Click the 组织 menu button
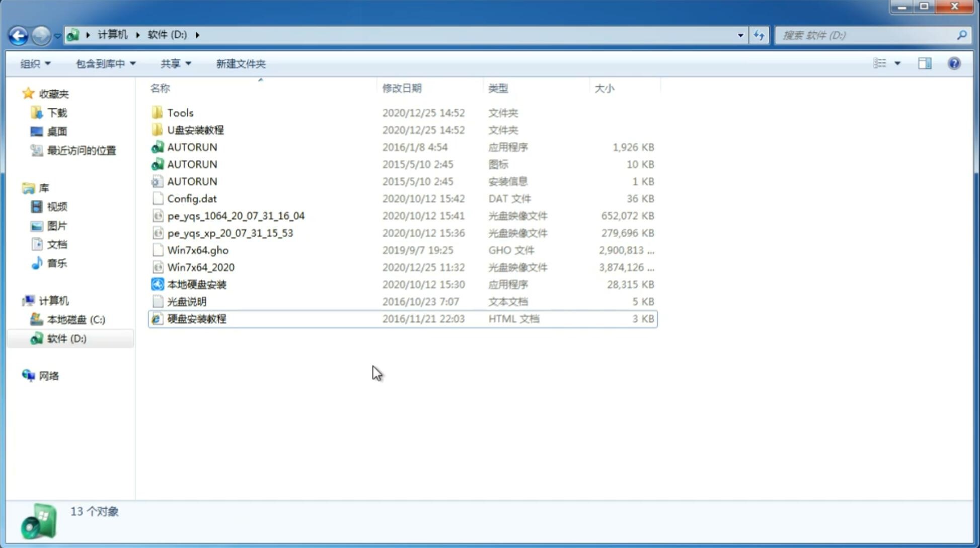The width and height of the screenshot is (980, 548). 35,63
